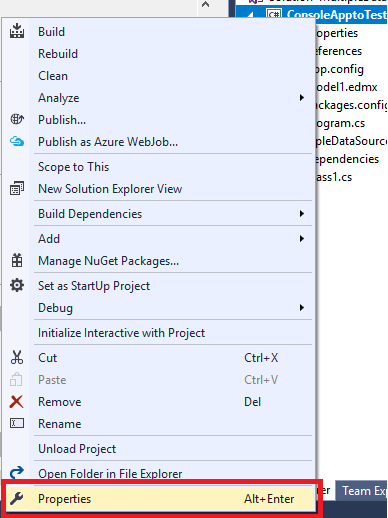Select the App.config file
388x518 pixels.
coord(339,69)
